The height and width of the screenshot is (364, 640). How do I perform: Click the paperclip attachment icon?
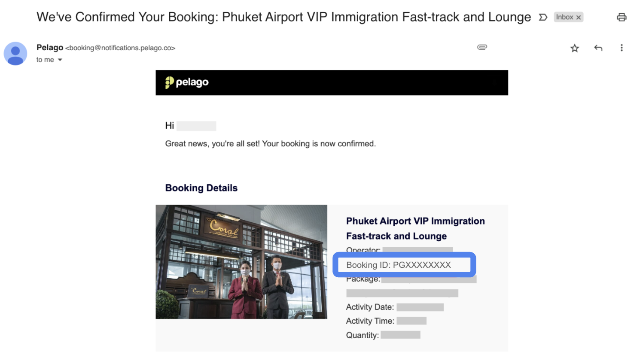pos(482,47)
